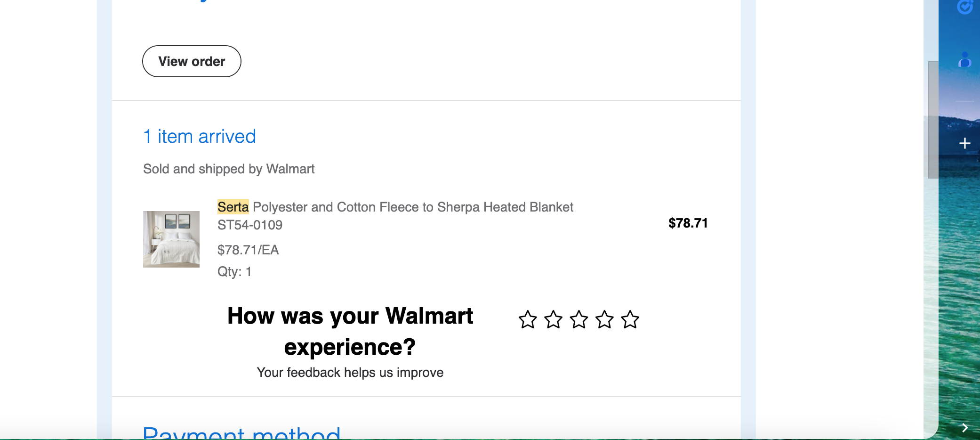Choose the fourth star rating
980x440 pixels.
coord(604,319)
